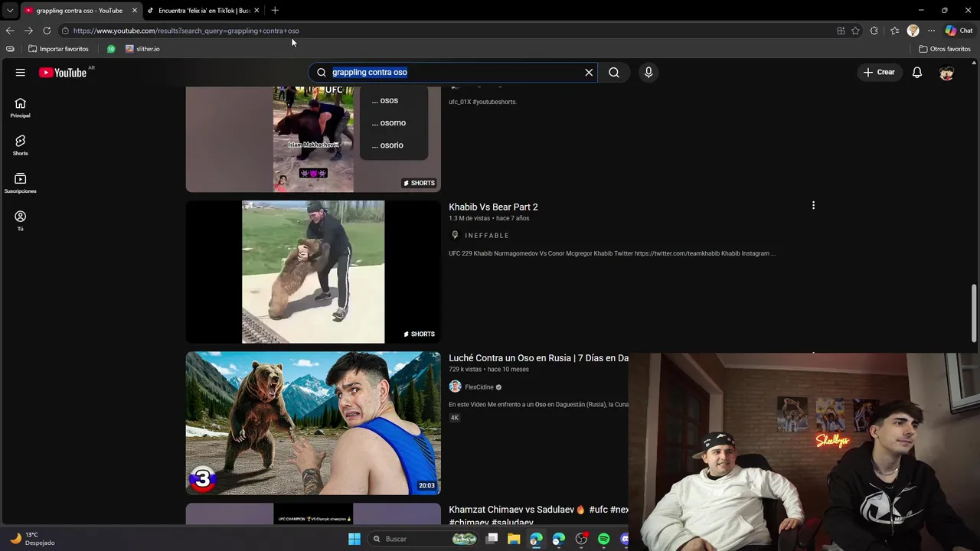Open the FlexCidine channel avatar
Viewport: 980px width, 551px height.
[455, 386]
